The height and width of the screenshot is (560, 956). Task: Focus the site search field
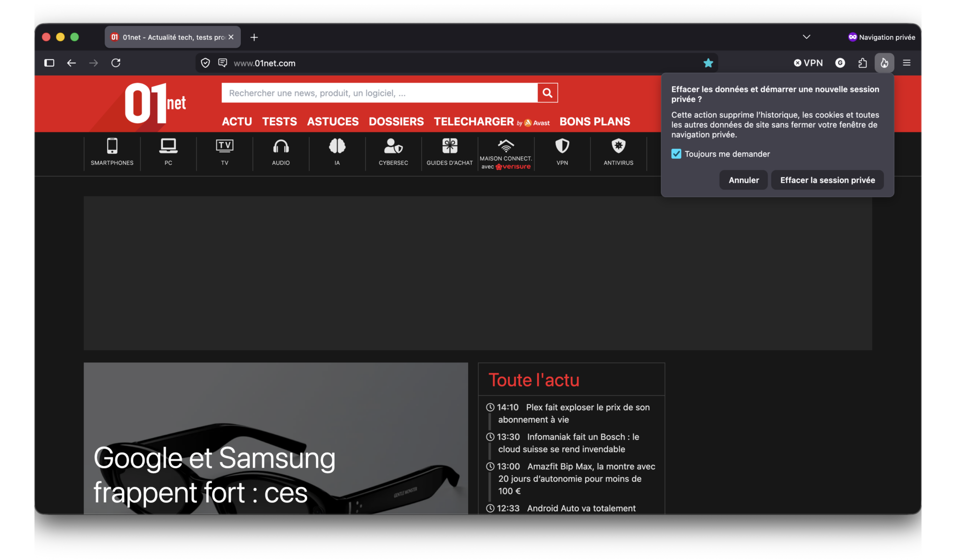tap(379, 93)
